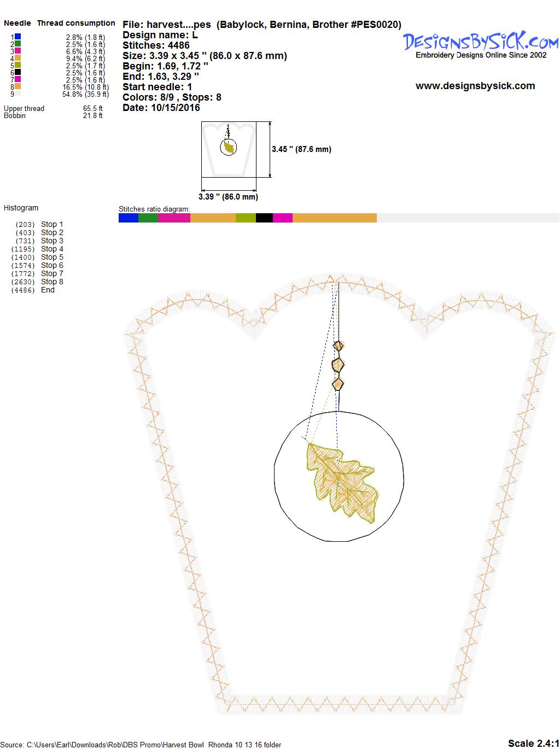This screenshot has height=749, width=560.
Task: Open the www.designsbysick.com link
Action: pos(475,86)
